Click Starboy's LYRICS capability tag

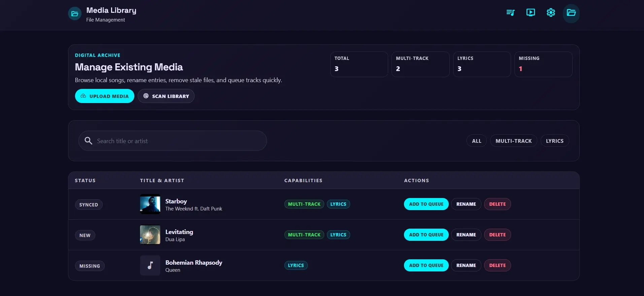tap(338, 204)
